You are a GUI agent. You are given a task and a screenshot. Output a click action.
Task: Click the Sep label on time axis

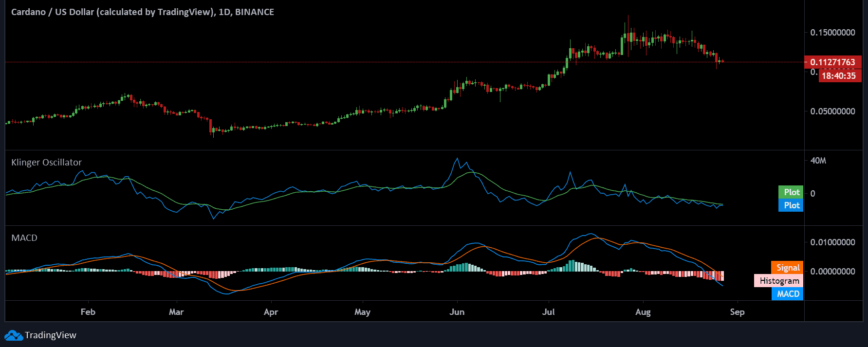pos(737,312)
